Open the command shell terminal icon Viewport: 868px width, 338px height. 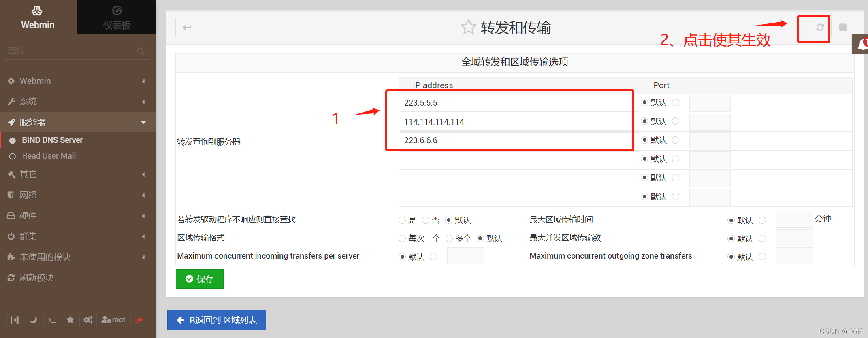tap(52, 320)
